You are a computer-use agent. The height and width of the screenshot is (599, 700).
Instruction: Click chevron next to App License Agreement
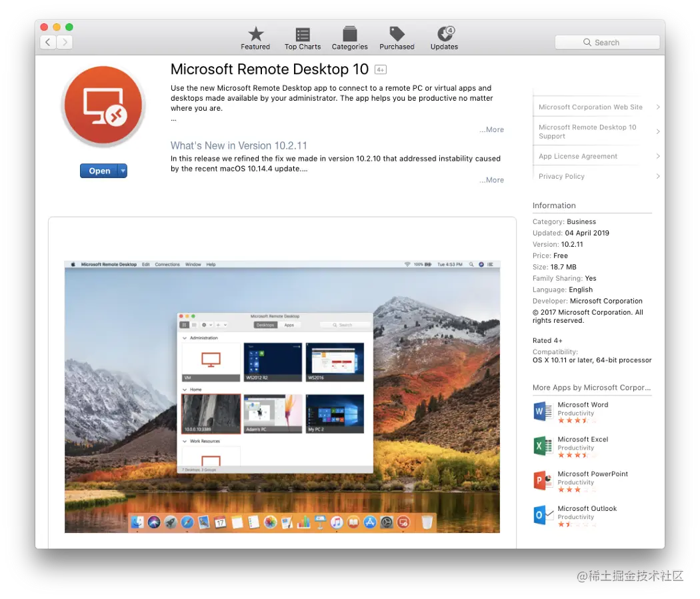click(657, 156)
